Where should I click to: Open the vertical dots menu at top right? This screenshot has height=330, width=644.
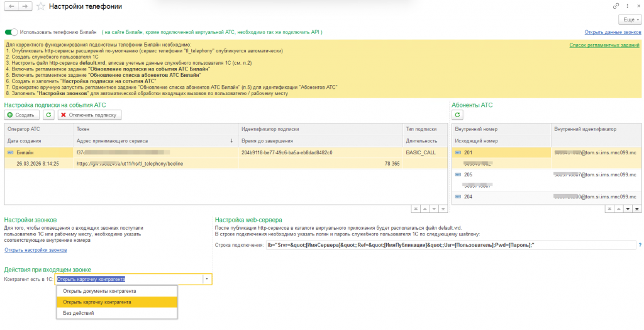(x=628, y=6)
